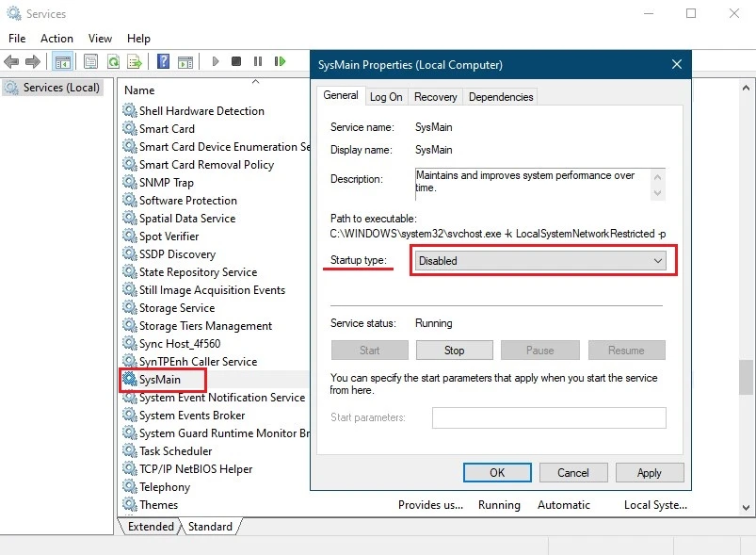Click the Restart Service toolbar icon
756x555 pixels.
280,61
